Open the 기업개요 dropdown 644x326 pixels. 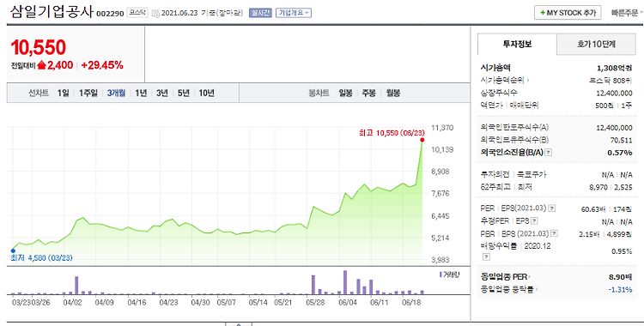(294, 13)
